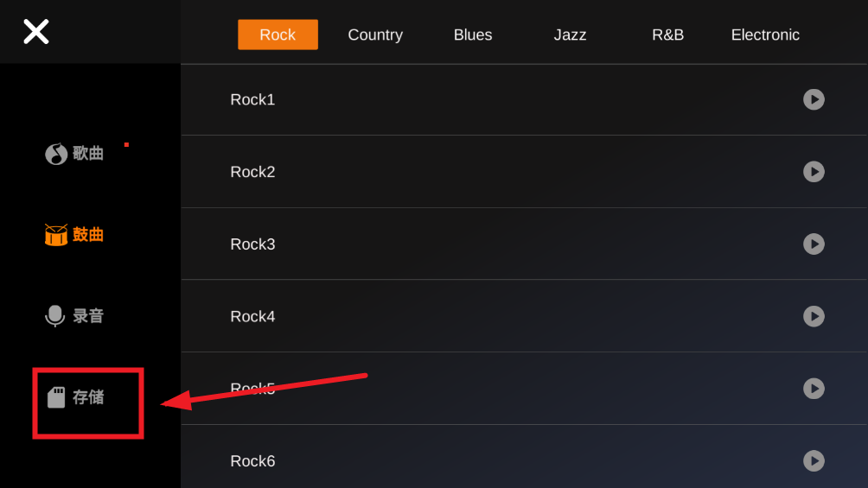Switch to the R&B genre tab
The width and height of the screenshot is (868, 488).
point(667,35)
